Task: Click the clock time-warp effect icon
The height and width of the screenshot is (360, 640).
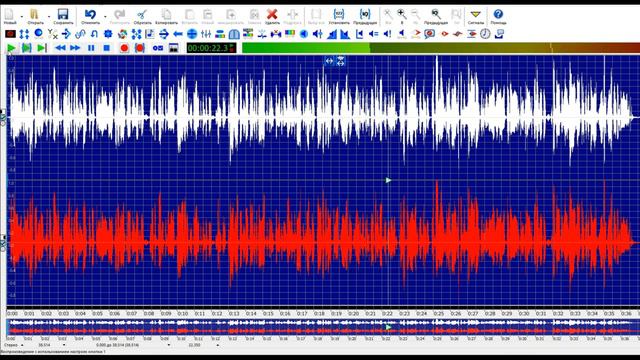Action: tap(485, 34)
